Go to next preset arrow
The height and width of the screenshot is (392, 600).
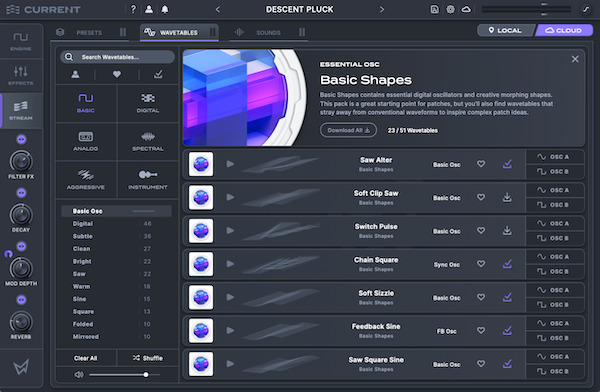382,10
